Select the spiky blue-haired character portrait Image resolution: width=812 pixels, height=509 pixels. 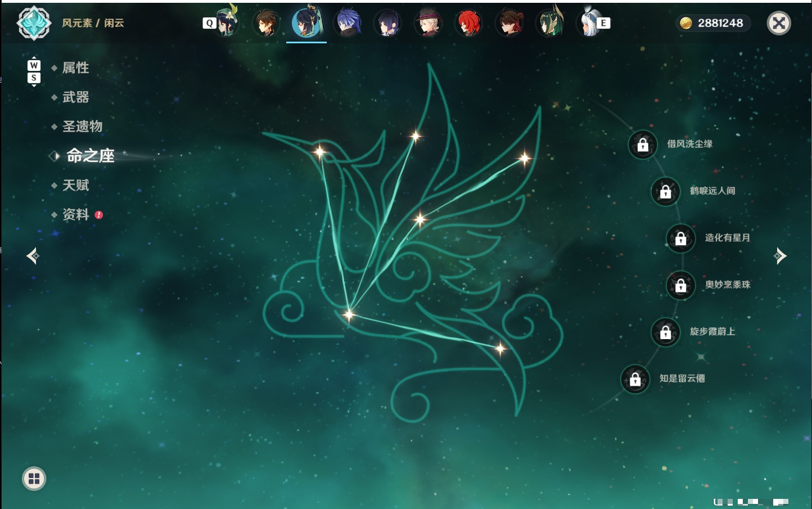[347, 23]
